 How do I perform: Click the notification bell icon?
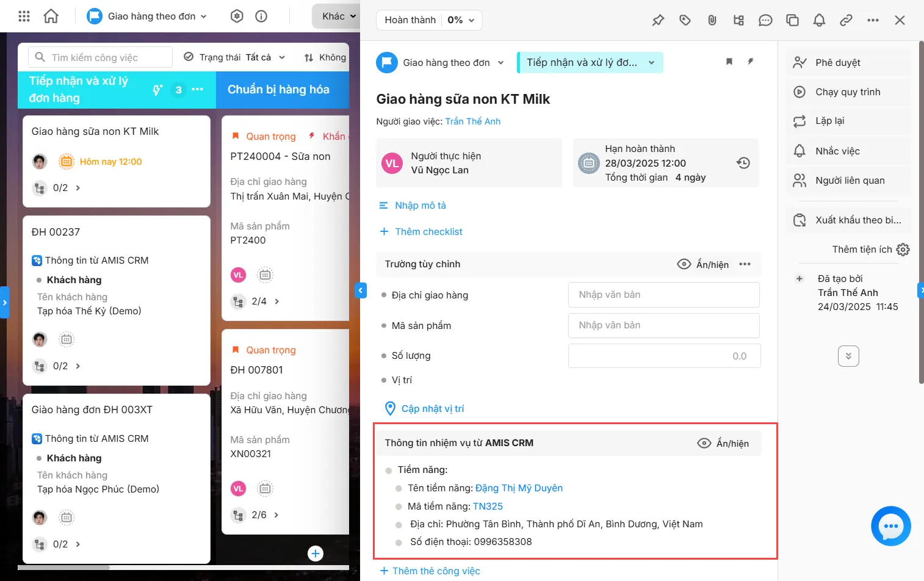point(819,20)
